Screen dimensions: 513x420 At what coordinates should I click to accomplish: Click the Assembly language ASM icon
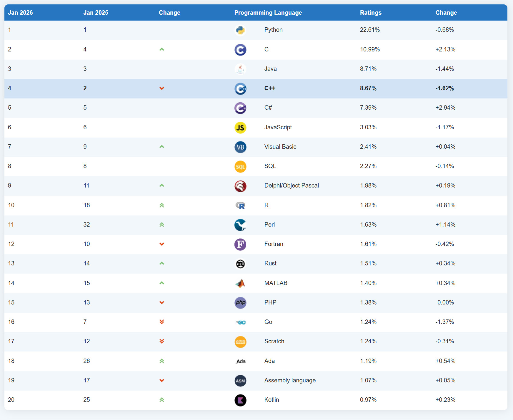(x=240, y=381)
